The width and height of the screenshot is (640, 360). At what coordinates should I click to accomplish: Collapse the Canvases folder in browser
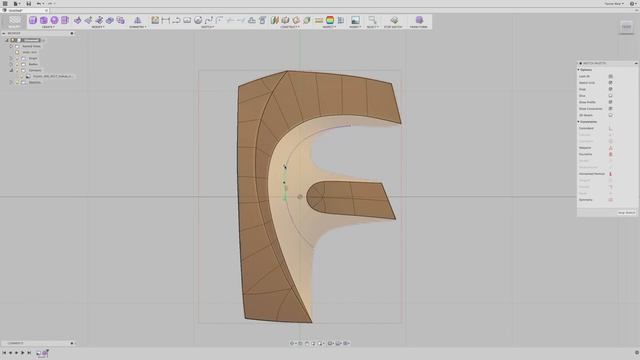11,70
